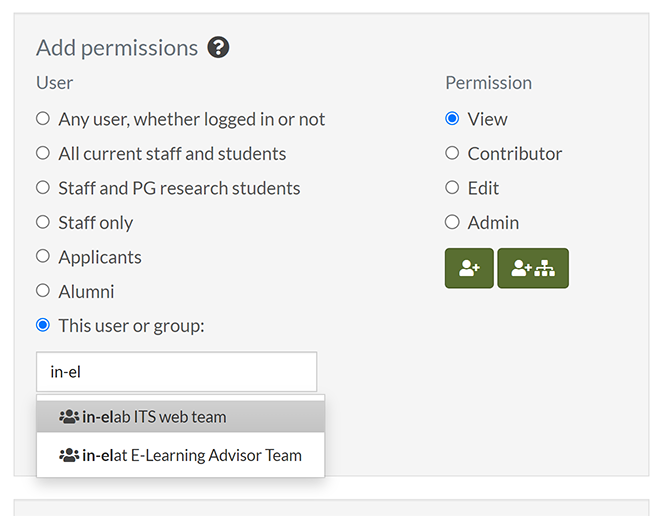The width and height of the screenshot is (663, 516).
Task: Choose the Admin permission level
Action: click(x=452, y=222)
